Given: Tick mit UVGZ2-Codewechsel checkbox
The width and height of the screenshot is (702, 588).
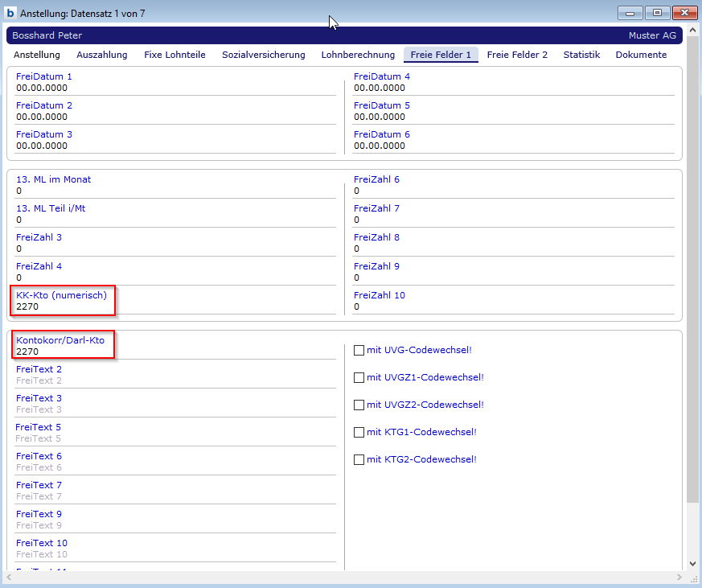Looking at the screenshot, I should (x=359, y=405).
